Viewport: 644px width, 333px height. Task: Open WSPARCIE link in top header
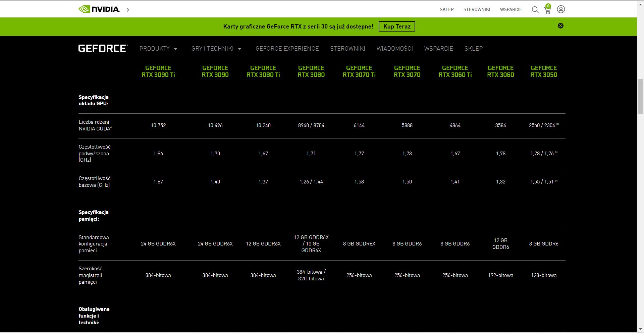(511, 9)
